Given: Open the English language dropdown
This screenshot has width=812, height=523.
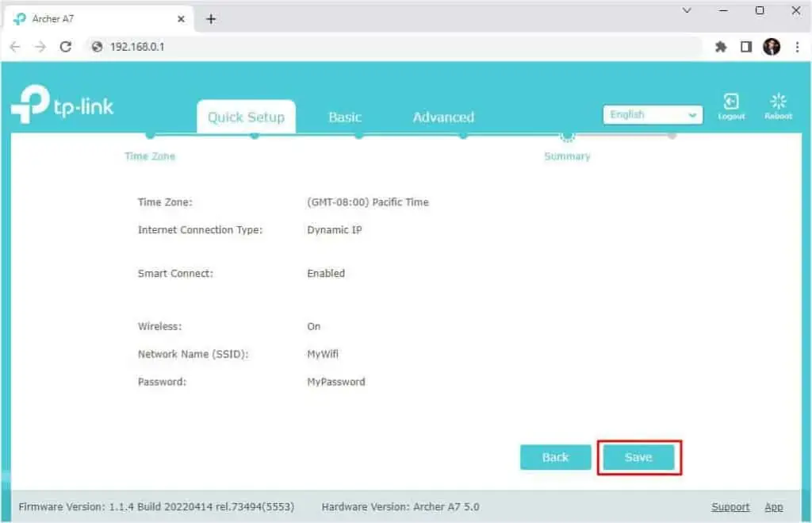Looking at the screenshot, I should [652, 114].
